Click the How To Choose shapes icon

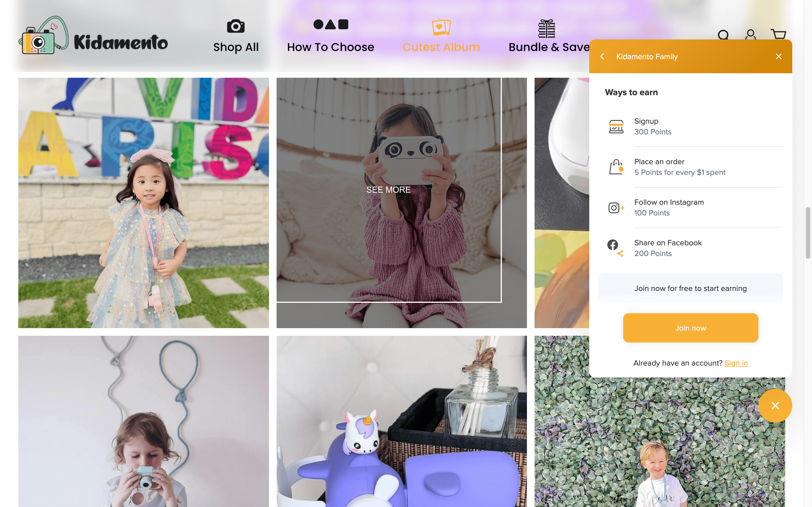click(x=330, y=24)
